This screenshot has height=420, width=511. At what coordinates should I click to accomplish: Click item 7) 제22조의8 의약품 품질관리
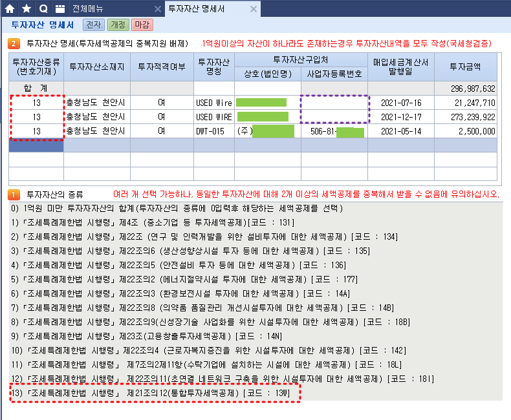[x=202, y=308]
